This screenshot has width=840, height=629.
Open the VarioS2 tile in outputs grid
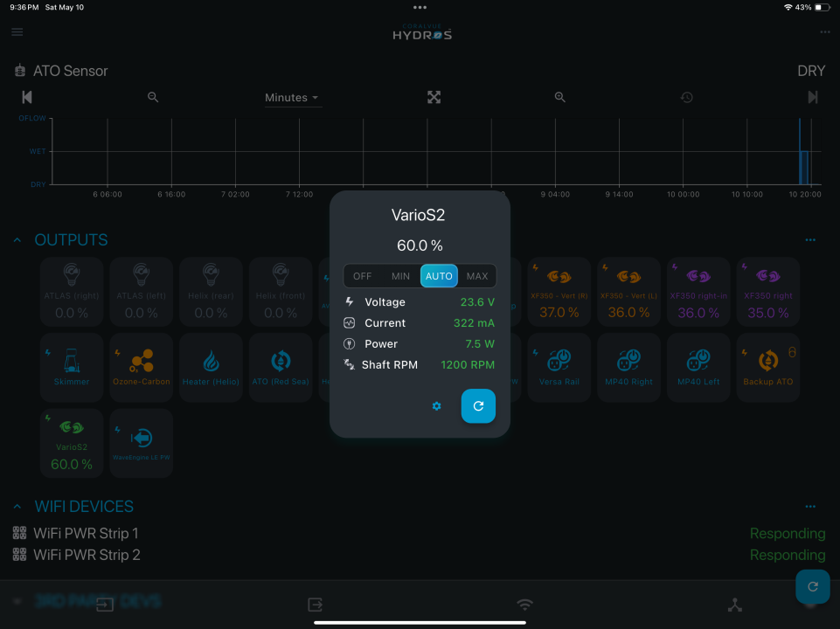(x=72, y=443)
